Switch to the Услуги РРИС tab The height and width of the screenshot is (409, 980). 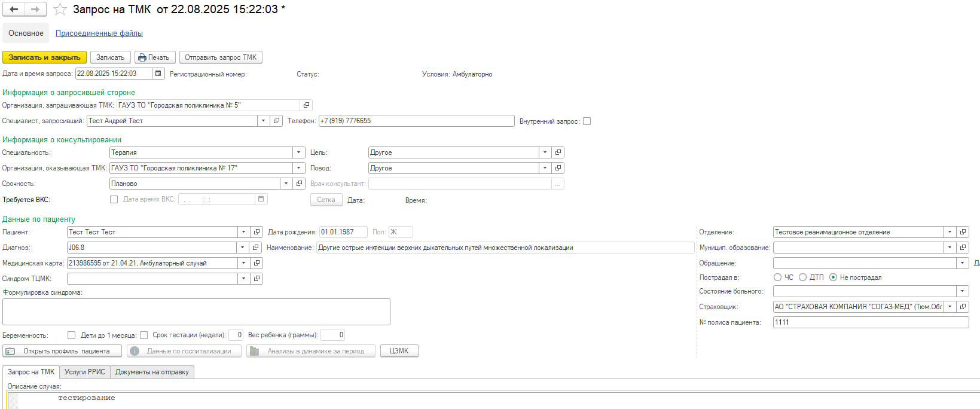coord(84,372)
